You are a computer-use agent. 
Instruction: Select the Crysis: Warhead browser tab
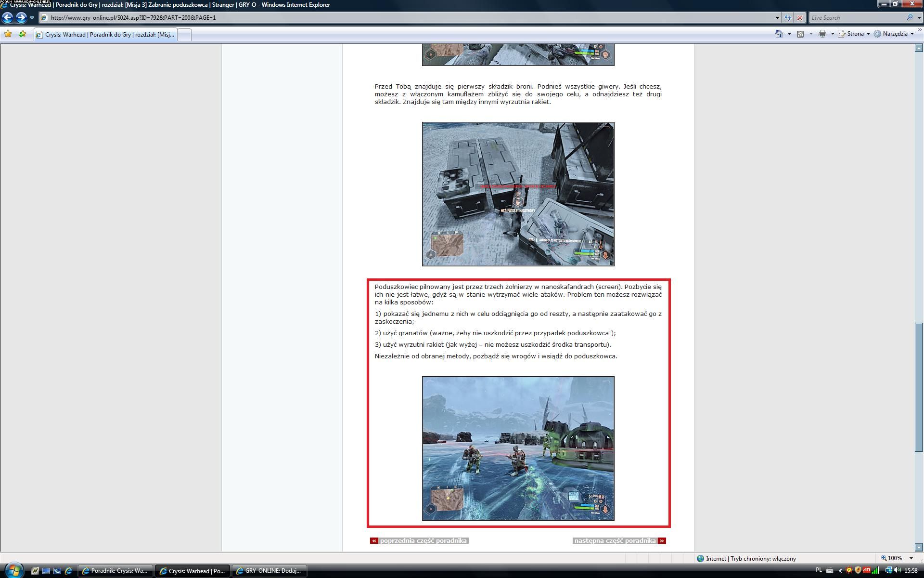click(x=106, y=35)
